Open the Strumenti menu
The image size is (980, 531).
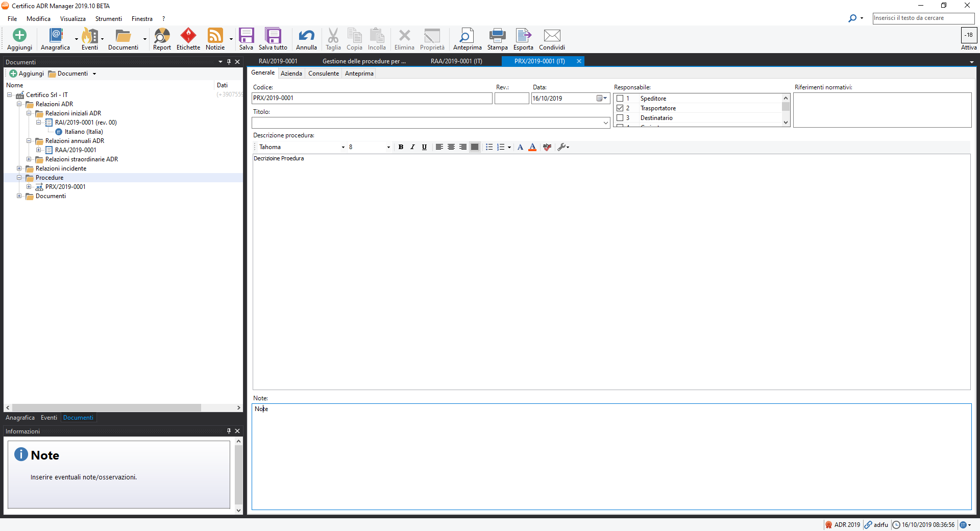pyautogui.click(x=108, y=19)
